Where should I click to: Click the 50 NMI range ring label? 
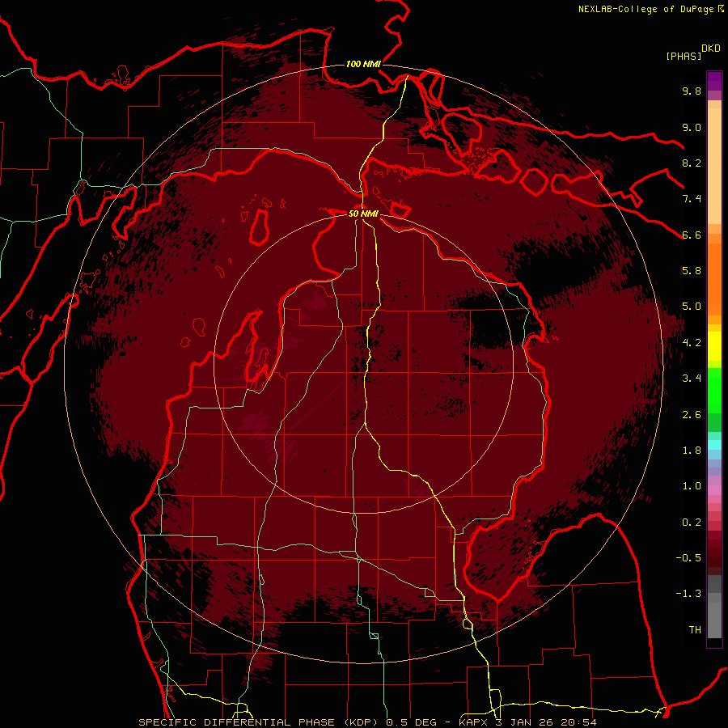tap(363, 214)
